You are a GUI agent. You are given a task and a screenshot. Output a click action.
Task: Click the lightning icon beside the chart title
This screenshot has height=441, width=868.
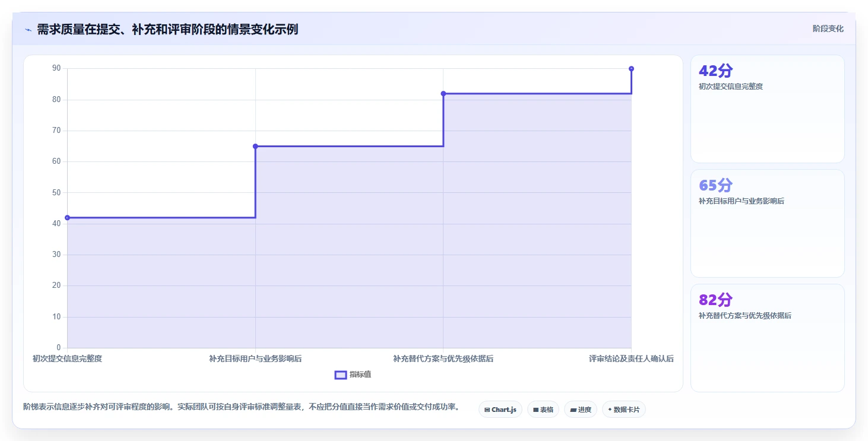click(x=28, y=29)
